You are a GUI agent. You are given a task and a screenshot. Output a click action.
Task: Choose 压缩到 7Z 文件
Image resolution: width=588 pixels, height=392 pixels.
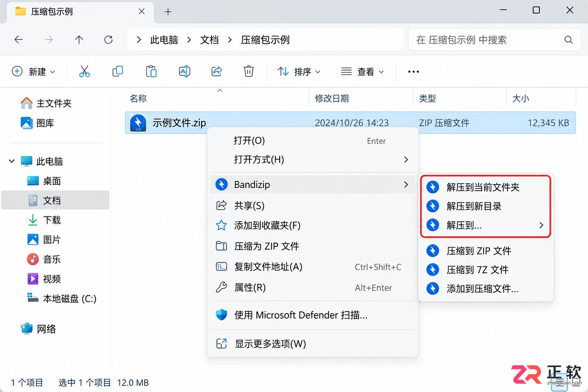[486, 269]
